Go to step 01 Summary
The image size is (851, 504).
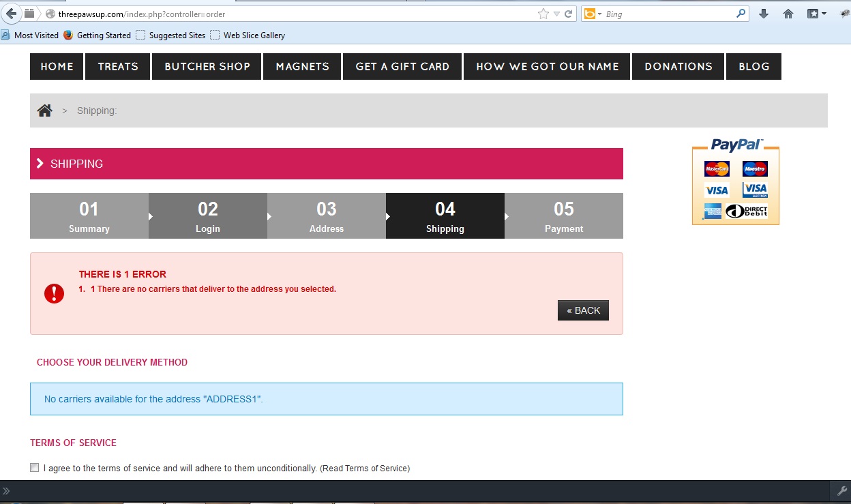pos(89,216)
